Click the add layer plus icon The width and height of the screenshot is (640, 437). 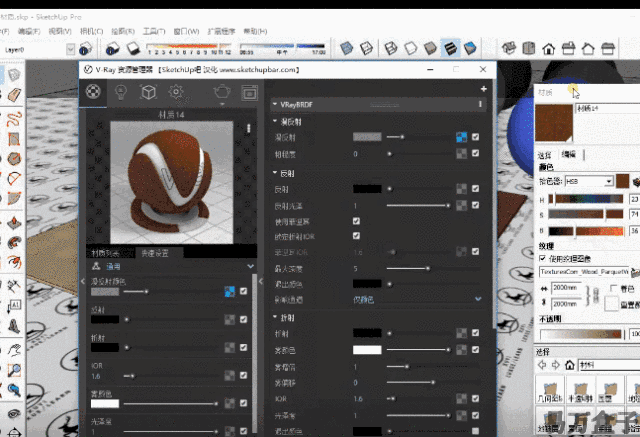[x=482, y=89]
